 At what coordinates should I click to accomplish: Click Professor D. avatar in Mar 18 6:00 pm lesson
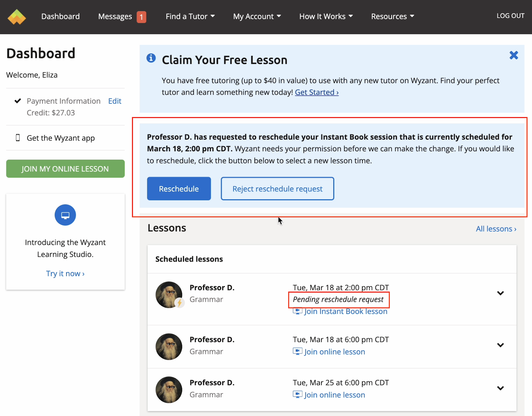169,347
